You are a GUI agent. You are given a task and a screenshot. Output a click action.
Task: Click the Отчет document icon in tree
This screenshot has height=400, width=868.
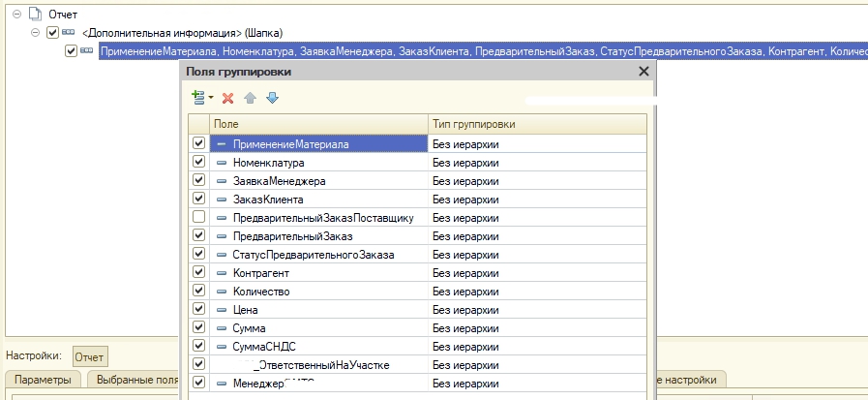[32, 15]
